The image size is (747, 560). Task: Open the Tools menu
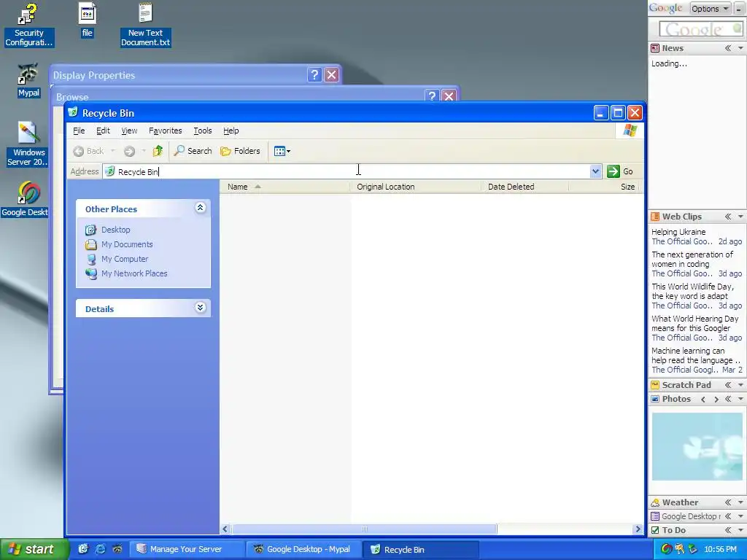(x=203, y=131)
